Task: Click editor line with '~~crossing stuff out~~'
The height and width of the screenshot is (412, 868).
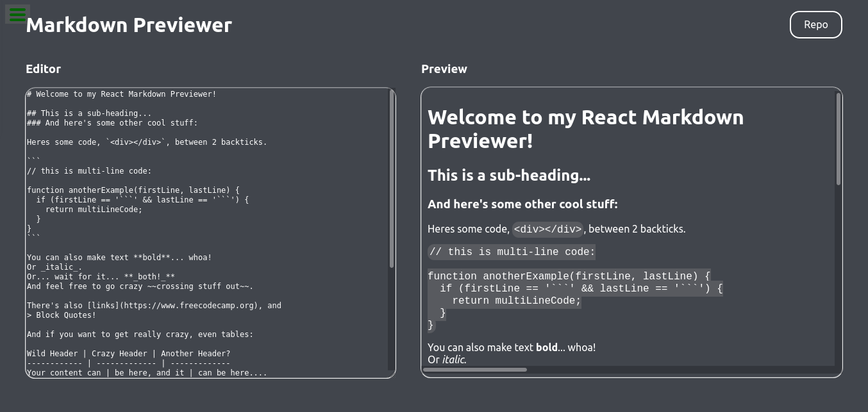Action: tap(140, 286)
